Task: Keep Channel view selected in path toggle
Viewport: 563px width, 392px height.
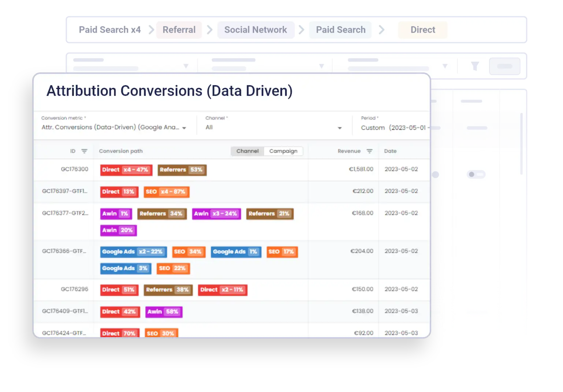Action: coord(247,151)
